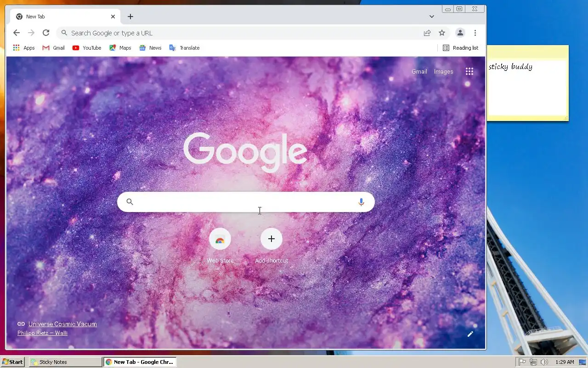Switch to Sticky Notes in the taskbar

click(65, 362)
